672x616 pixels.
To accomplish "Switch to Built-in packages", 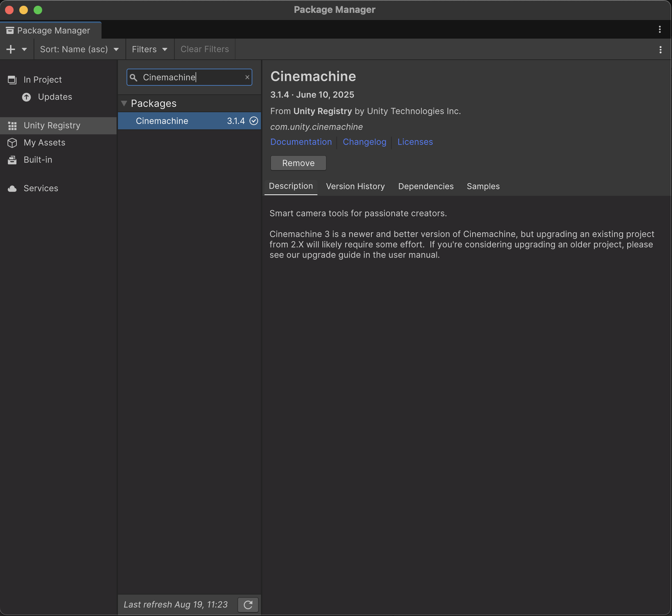I will click(x=38, y=160).
